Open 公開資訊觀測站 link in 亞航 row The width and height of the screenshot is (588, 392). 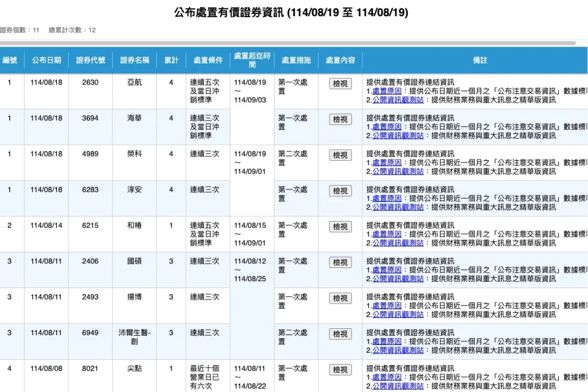point(398,100)
